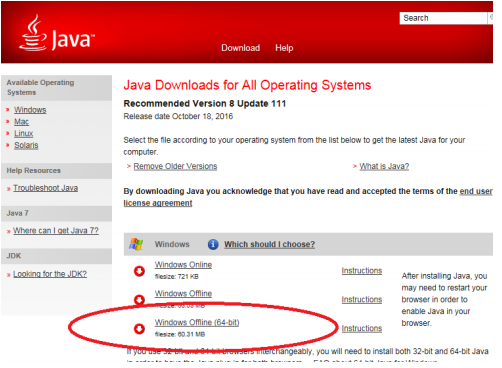The height and width of the screenshot is (368, 502).
Task: Click the Available Operating Systems sidebar header
Action: [x=57, y=88]
